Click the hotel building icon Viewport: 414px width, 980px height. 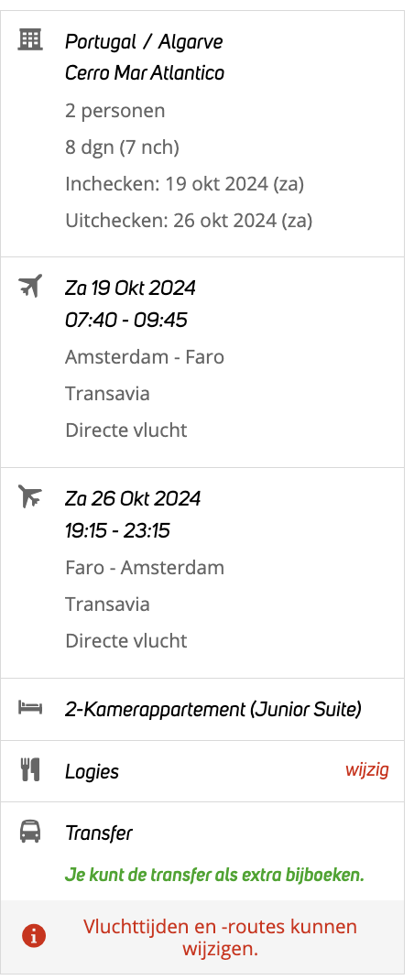click(x=30, y=40)
